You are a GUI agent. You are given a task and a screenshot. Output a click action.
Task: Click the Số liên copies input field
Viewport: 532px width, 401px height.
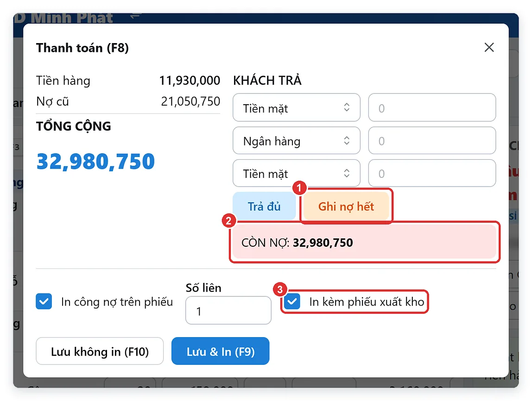[x=228, y=310]
